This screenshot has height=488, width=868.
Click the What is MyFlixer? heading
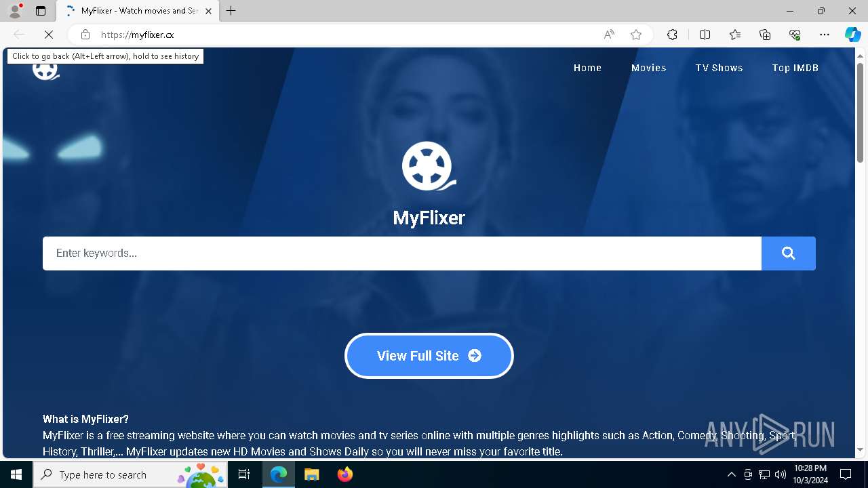[85, 419]
